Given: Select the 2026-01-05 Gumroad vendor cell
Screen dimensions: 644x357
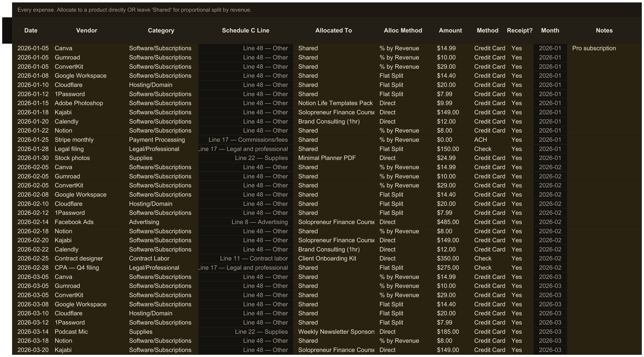Looking at the screenshot, I should click(87, 57).
